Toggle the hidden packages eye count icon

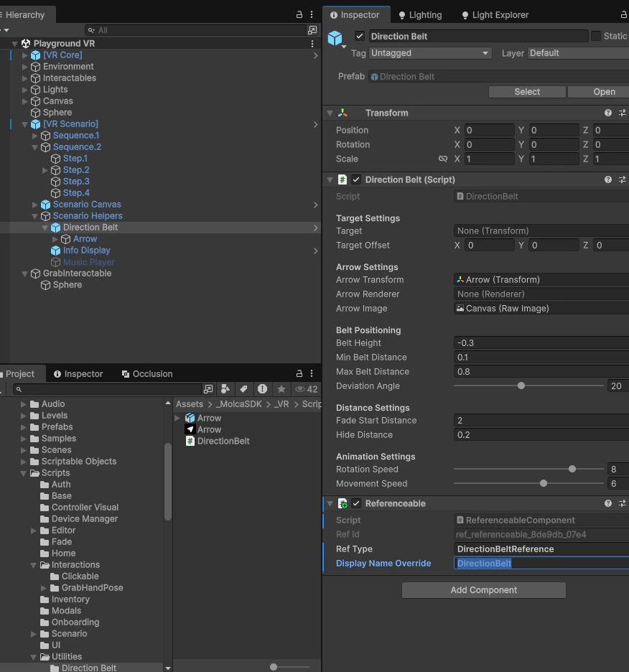(306, 389)
